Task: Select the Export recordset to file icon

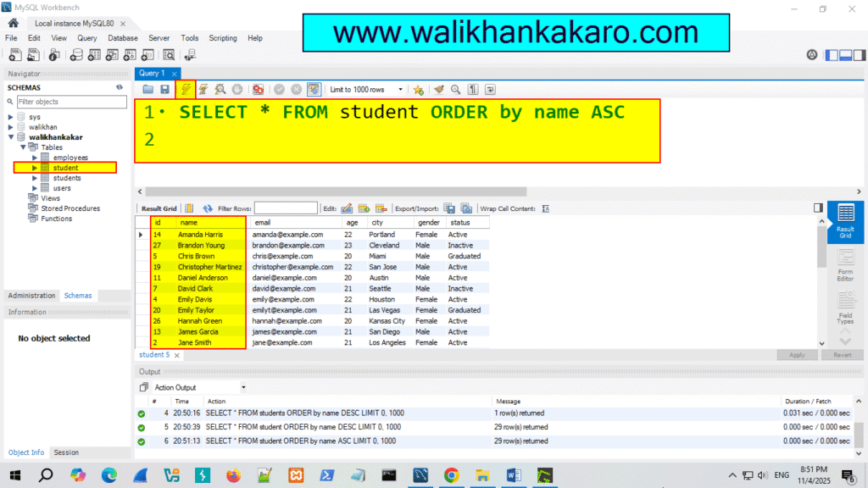Action: [x=450, y=208]
